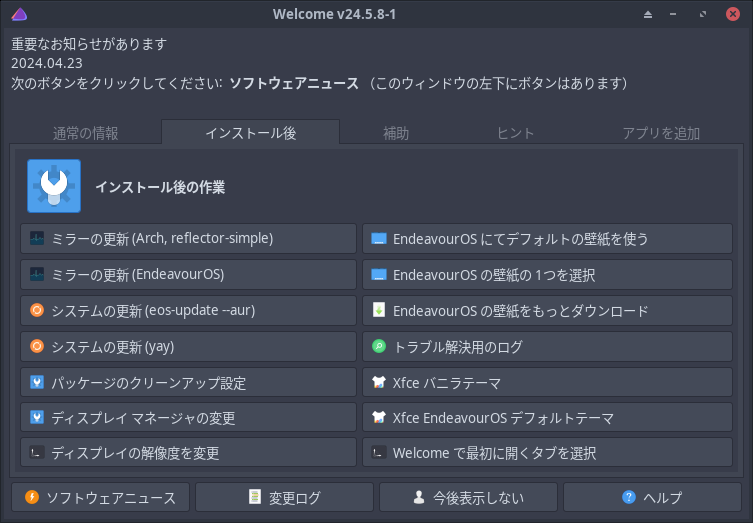Click the shirt icon beside Xfce バニラテーマ

(x=379, y=382)
